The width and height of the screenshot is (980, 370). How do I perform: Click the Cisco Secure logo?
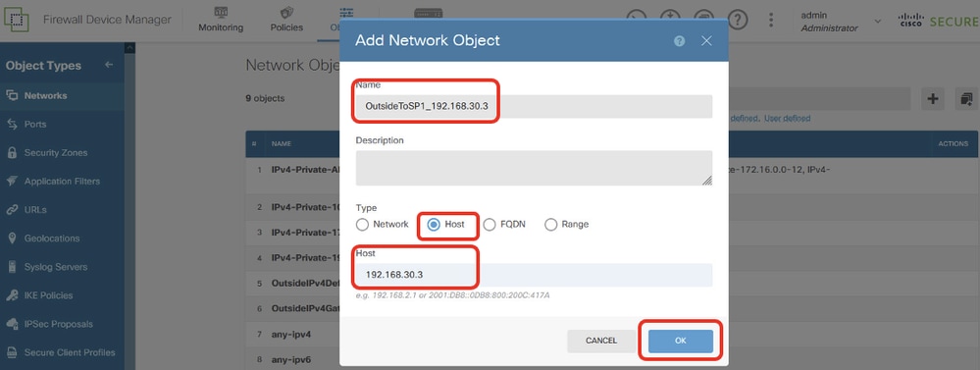point(938,21)
